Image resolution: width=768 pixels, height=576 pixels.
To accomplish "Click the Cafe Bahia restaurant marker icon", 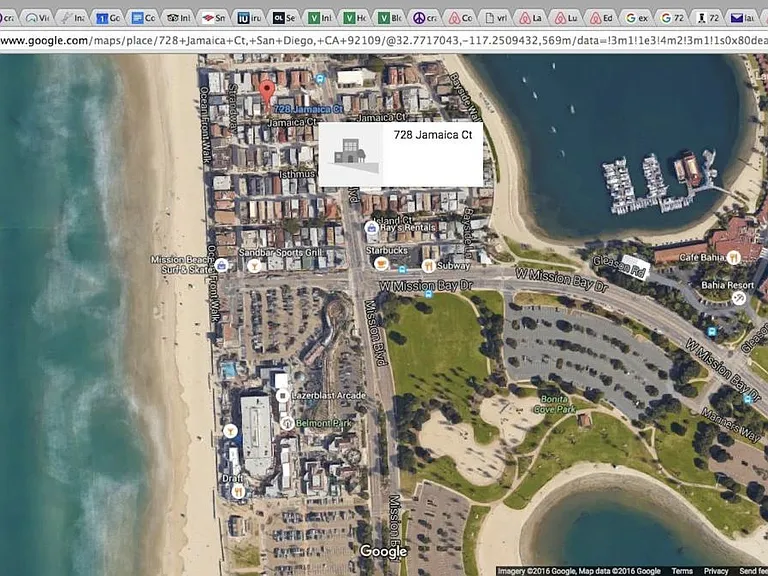I will click(x=733, y=257).
